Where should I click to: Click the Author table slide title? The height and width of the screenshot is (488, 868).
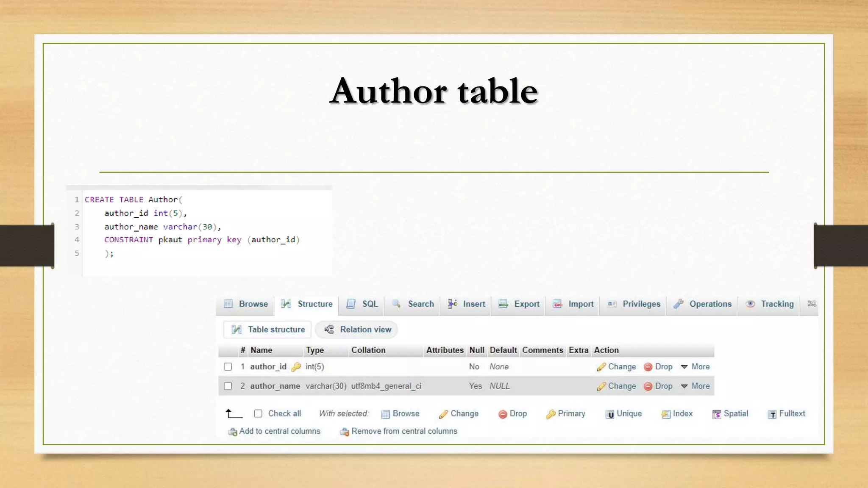434,91
